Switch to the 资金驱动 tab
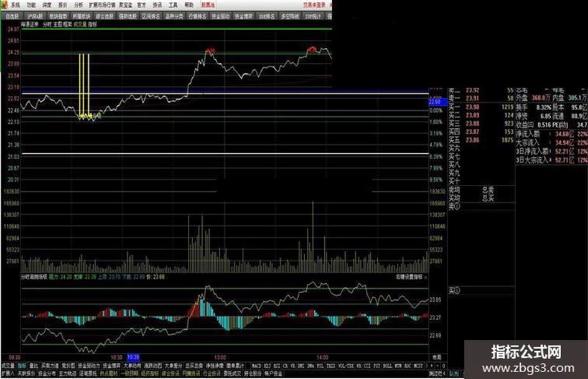 click(x=220, y=16)
